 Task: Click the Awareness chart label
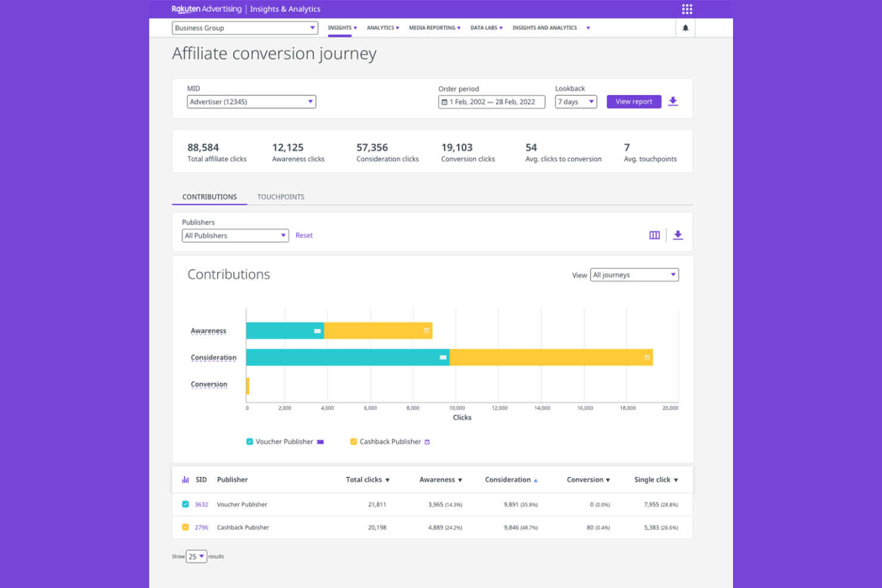point(209,331)
